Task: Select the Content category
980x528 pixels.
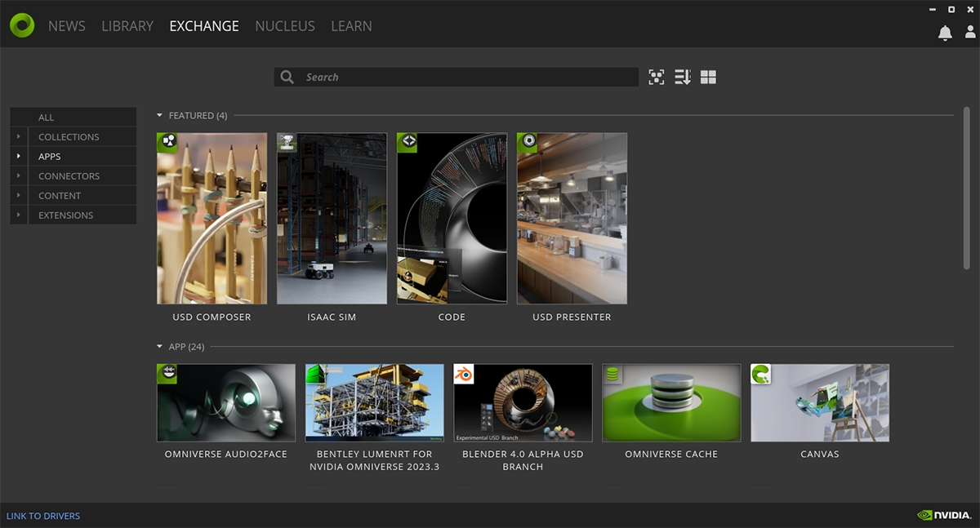Action: [82, 196]
